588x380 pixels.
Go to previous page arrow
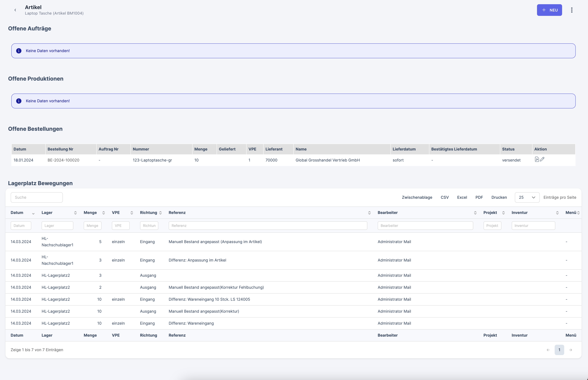click(x=548, y=350)
